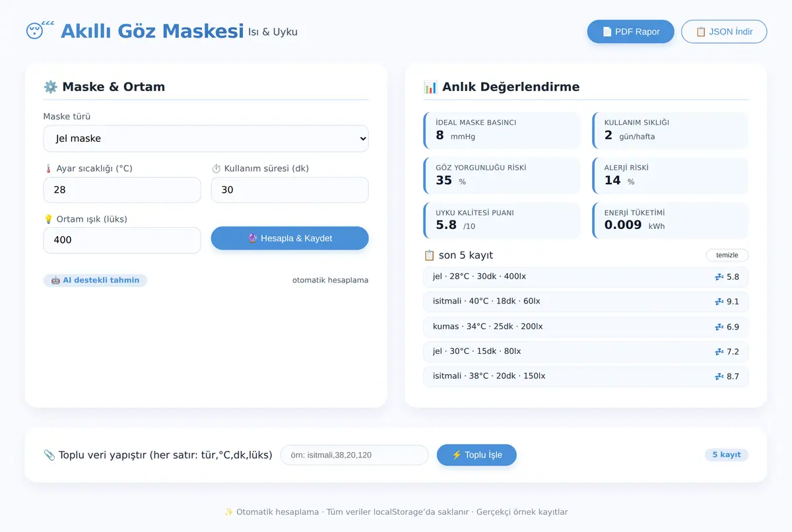
Task: Click the bulk data paste input field
Action: point(354,455)
